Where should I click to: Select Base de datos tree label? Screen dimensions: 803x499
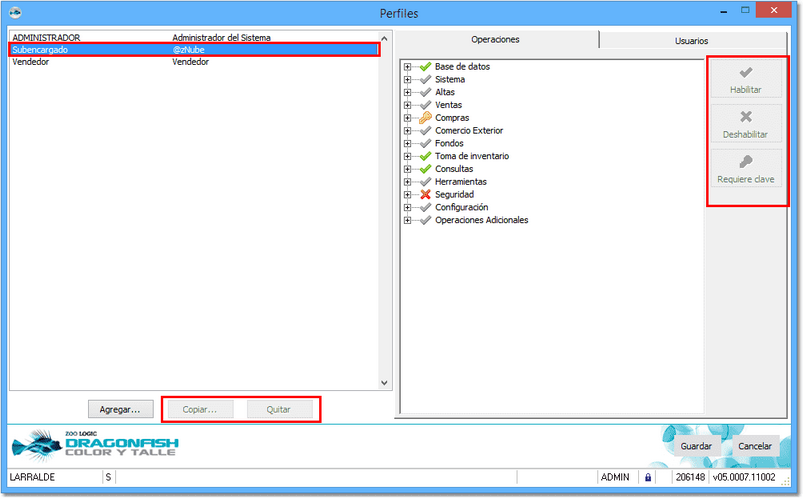pyautogui.click(x=462, y=67)
